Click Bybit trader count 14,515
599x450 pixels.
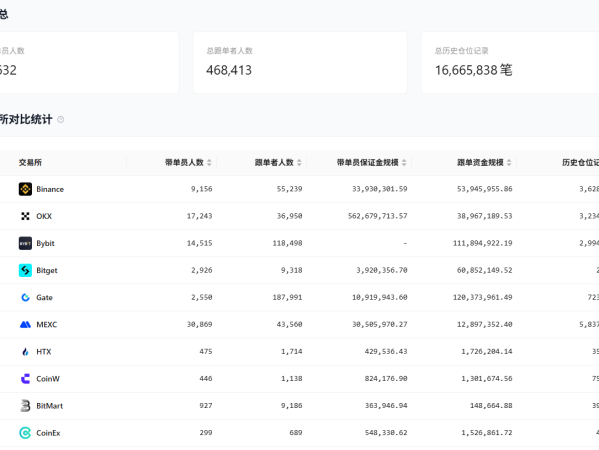pyautogui.click(x=199, y=243)
